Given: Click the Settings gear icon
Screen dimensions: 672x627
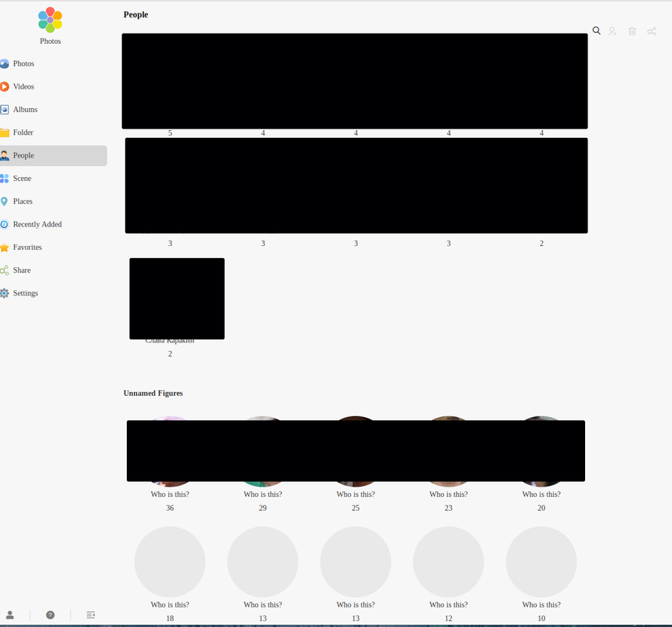Looking at the screenshot, I should point(4,293).
